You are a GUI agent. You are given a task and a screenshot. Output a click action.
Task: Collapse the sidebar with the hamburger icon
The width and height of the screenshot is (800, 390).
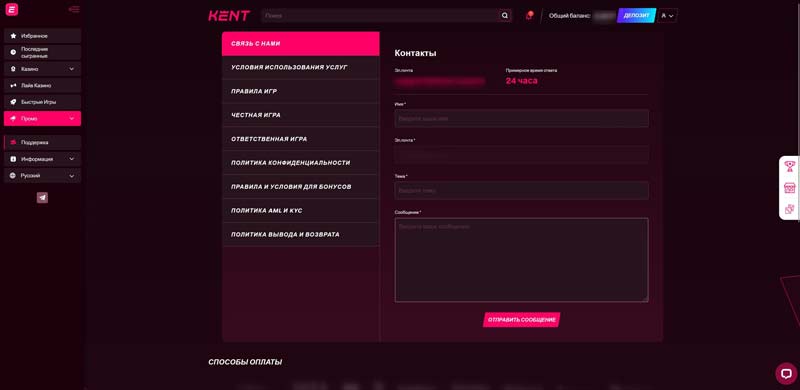tap(74, 9)
